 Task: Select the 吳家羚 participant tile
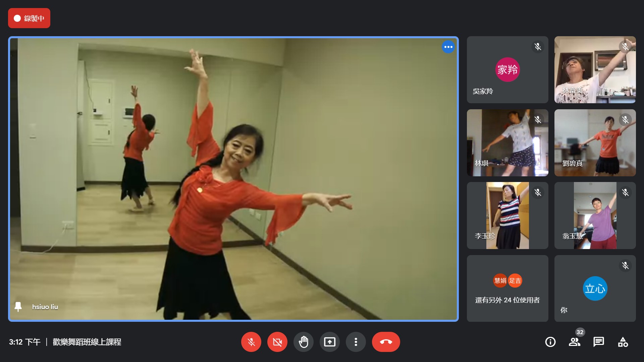click(x=507, y=70)
